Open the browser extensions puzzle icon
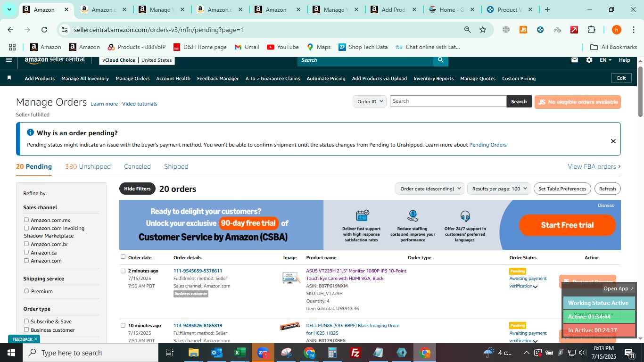 [x=591, y=30]
